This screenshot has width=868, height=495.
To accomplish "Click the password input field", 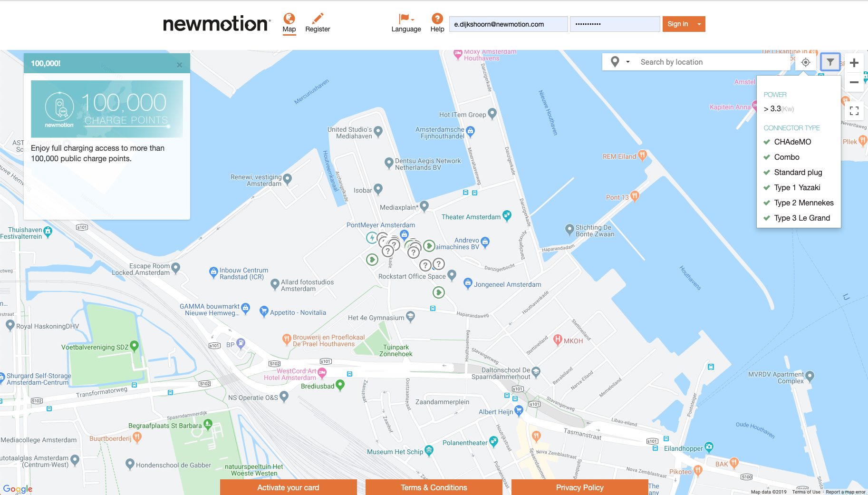I will coord(615,24).
